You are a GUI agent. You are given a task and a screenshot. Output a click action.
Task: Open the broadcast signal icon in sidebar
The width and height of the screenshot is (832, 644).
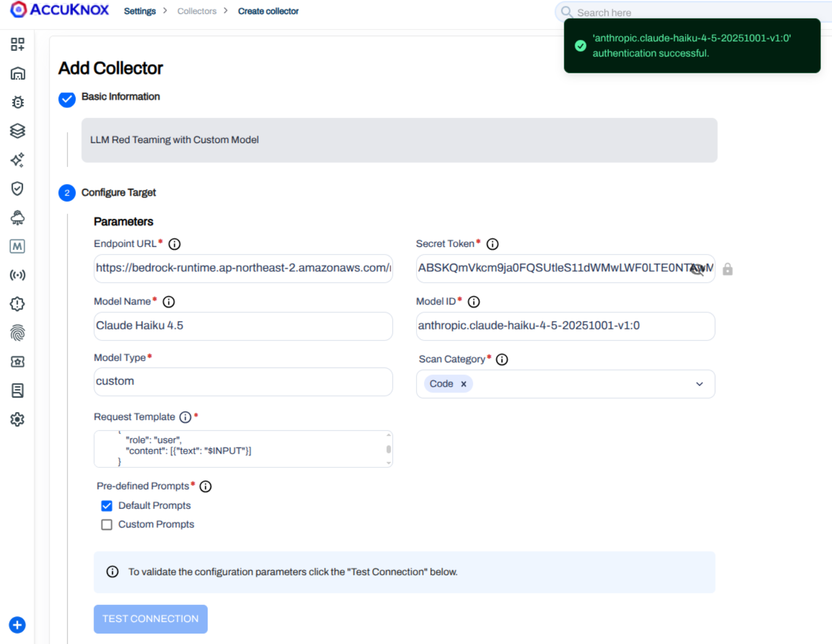pyautogui.click(x=17, y=275)
